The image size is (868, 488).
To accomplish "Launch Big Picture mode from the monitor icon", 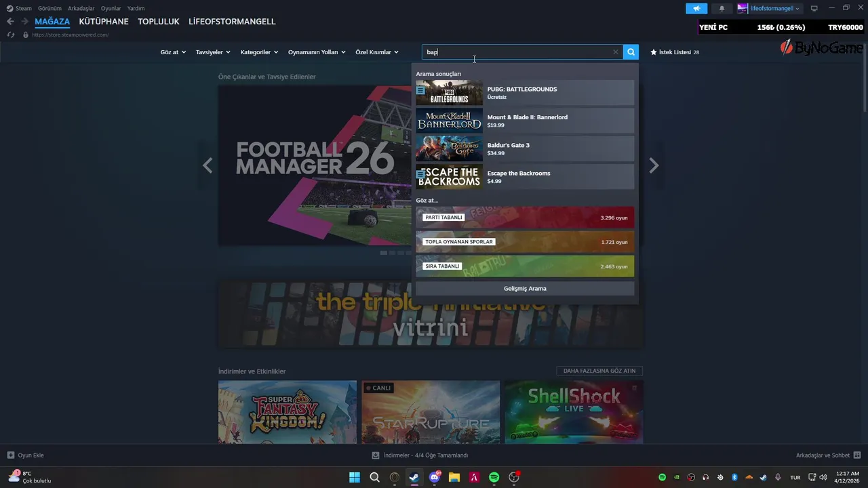I will [814, 8].
